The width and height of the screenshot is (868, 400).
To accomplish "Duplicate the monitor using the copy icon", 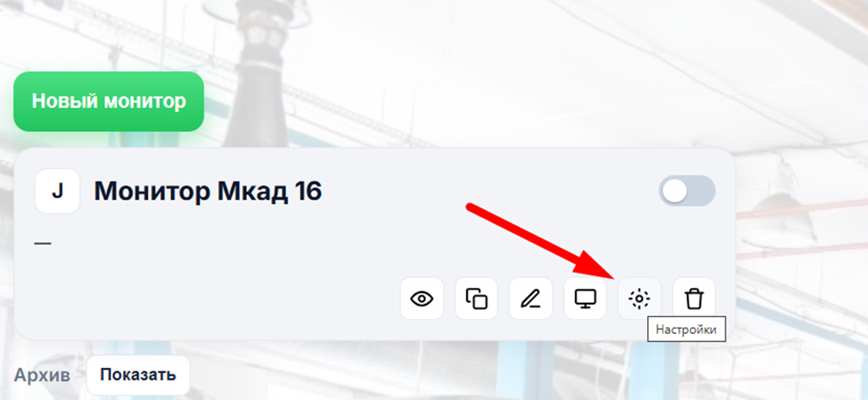I will pyautogui.click(x=476, y=298).
